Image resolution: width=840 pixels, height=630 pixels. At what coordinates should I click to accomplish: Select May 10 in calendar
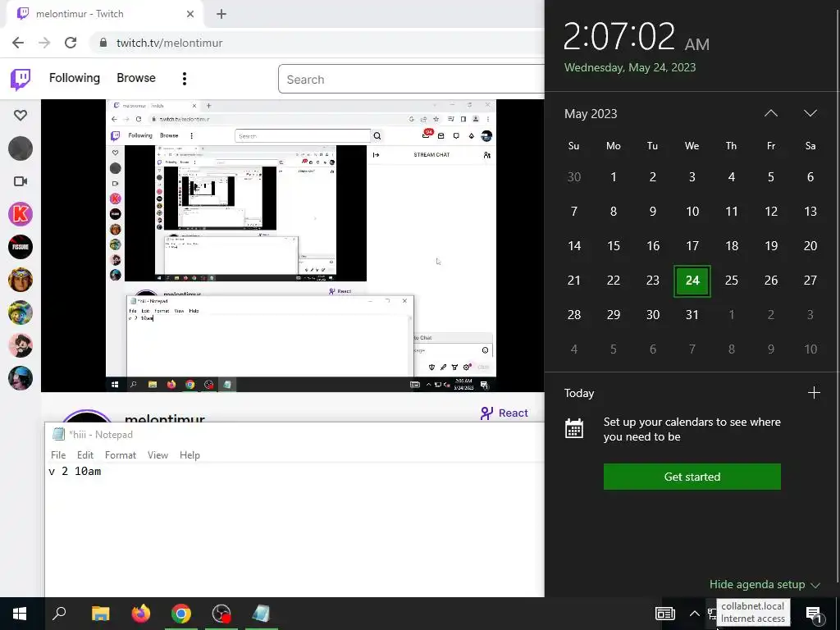click(692, 211)
